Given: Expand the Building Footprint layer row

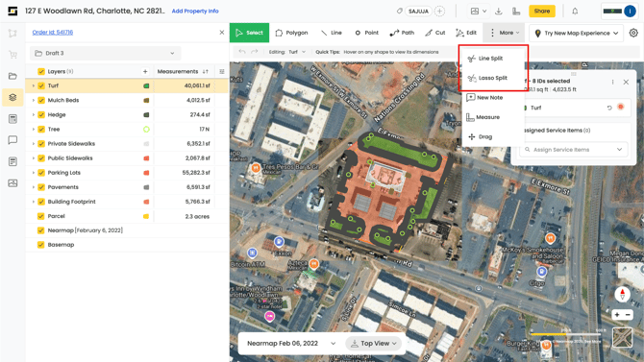Looking at the screenshot, I should coord(34,202).
